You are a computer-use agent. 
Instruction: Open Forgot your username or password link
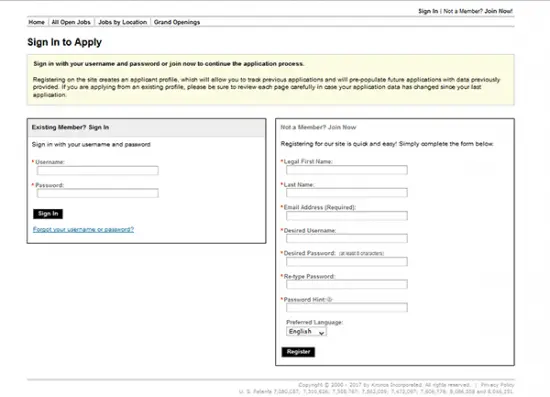tap(83, 229)
